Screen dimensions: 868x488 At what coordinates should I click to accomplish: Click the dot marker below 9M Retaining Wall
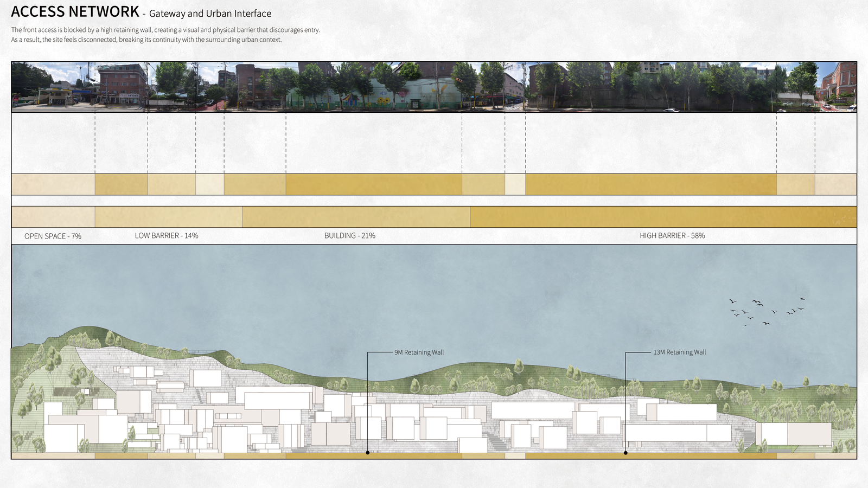[x=368, y=452]
